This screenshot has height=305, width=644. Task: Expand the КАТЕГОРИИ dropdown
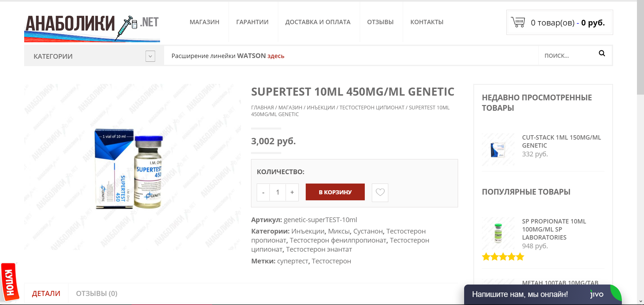click(150, 56)
